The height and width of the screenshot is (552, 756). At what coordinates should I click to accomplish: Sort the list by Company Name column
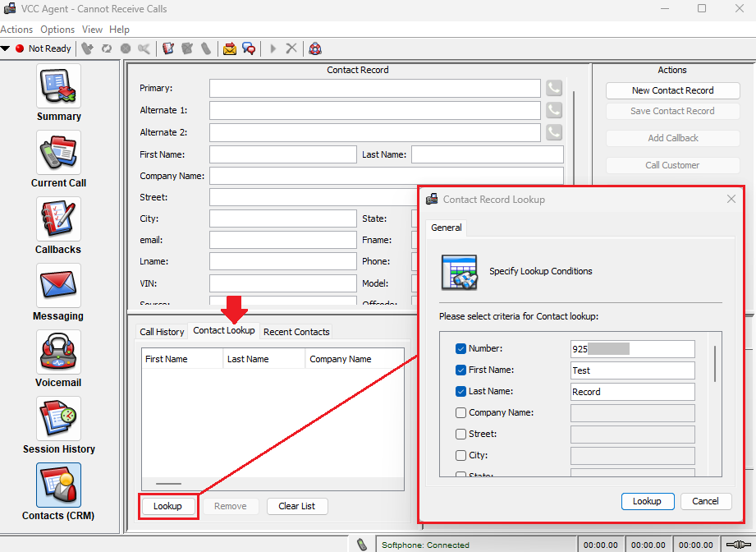pyautogui.click(x=355, y=359)
